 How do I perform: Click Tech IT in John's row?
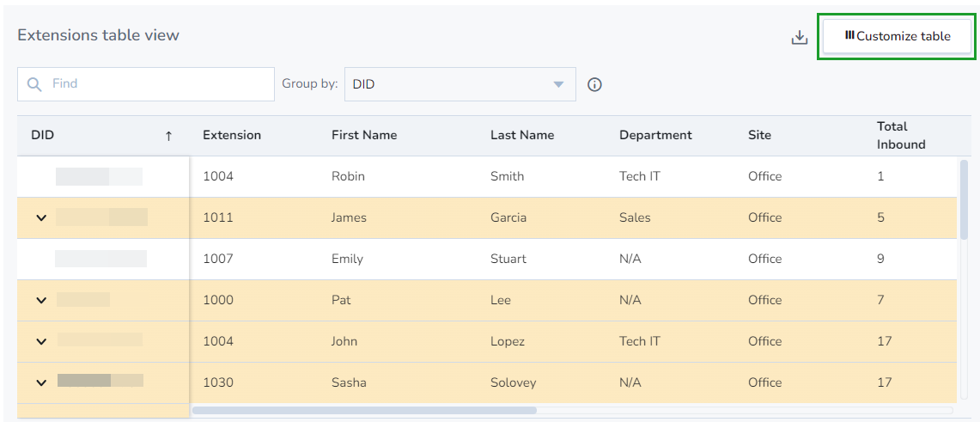pos(640,341)
